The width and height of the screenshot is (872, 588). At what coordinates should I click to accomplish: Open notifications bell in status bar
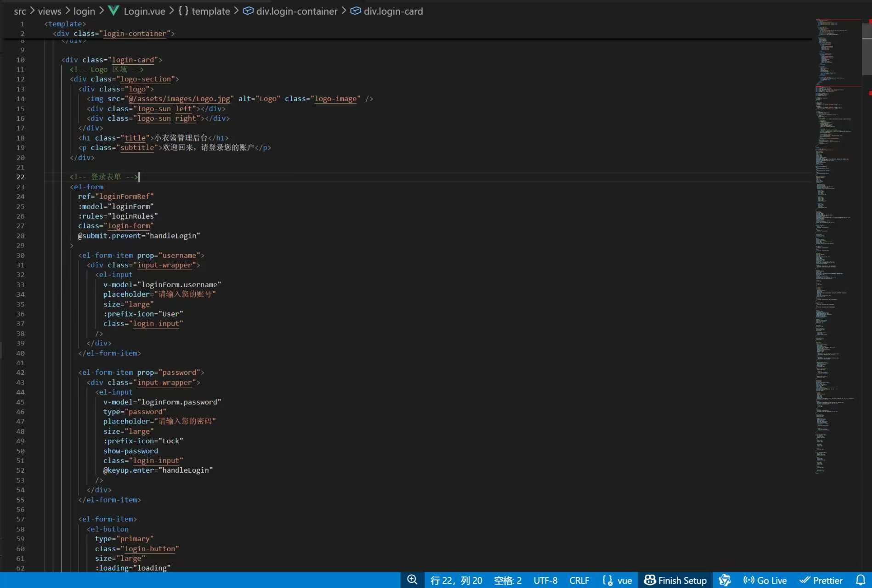[x=861, y=580]
